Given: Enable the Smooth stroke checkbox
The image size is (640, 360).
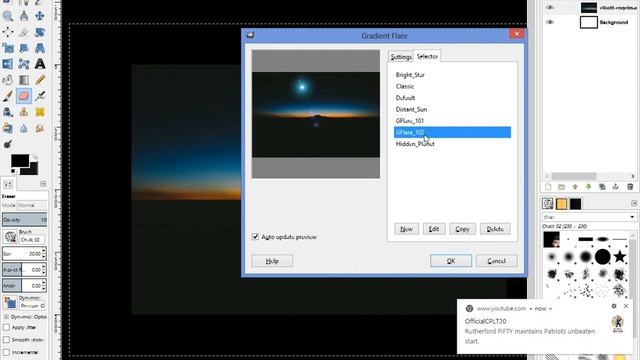Looking at the screenshot, I should 7,340.
